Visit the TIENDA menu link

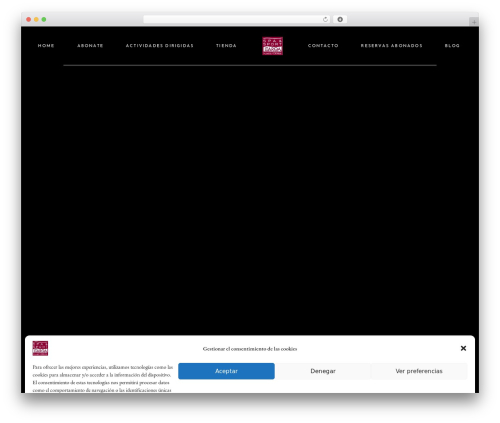[226, 46]
